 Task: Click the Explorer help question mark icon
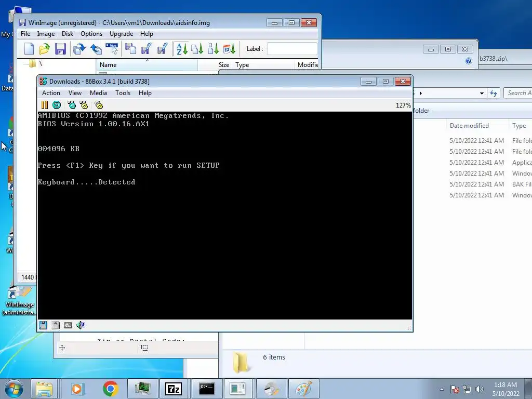[469, 61]
